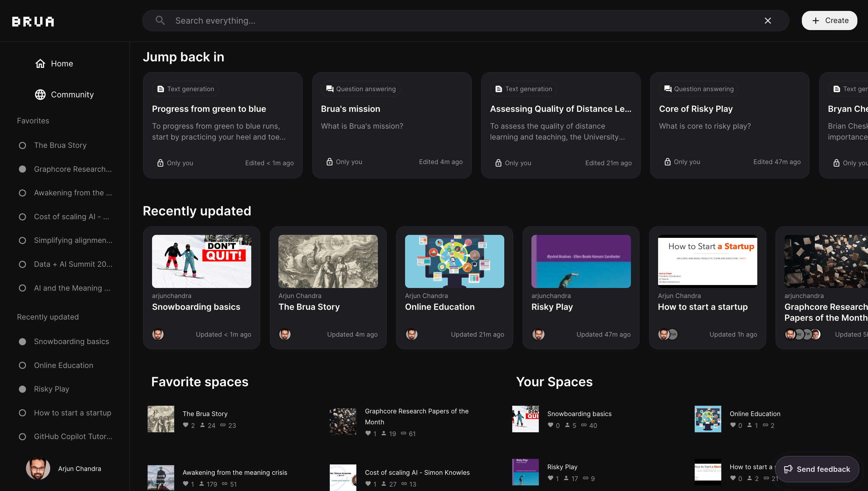This screenshot has width=868, height=491.
Task: Select Cost of scaling AI favorite
Action: (x=71, y=217)
